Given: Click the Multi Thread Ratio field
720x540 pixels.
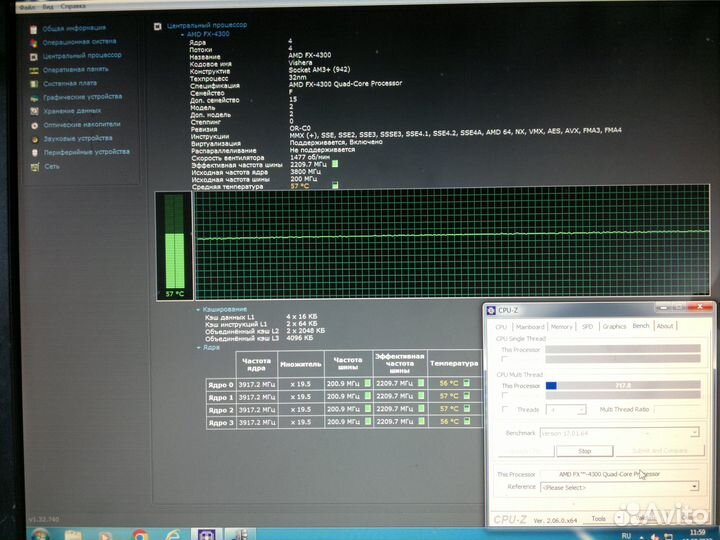Looking at the screenshot, I should click(x=677, y=409).
